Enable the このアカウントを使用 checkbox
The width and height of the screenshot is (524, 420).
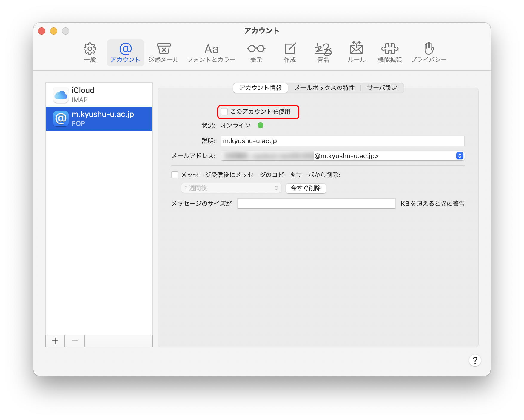point(224,112)
